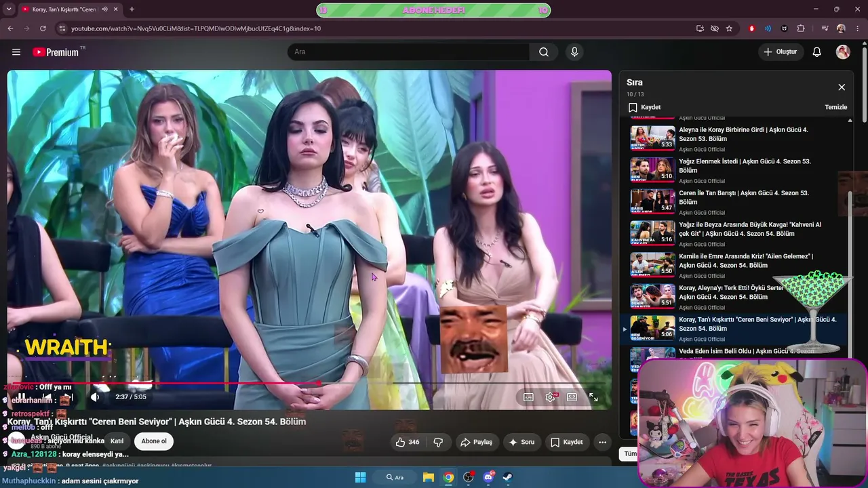Viewport: 868px width, 488px height.
Task: Open player settings gear
Action: (550, 397)
